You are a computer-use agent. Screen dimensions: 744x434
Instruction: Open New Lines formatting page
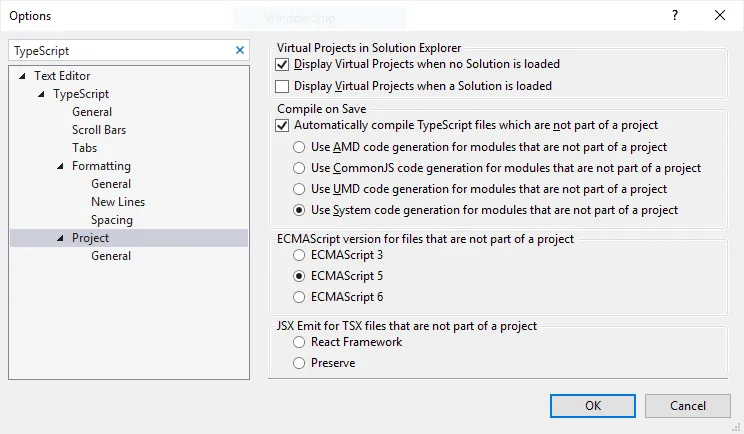118,202
